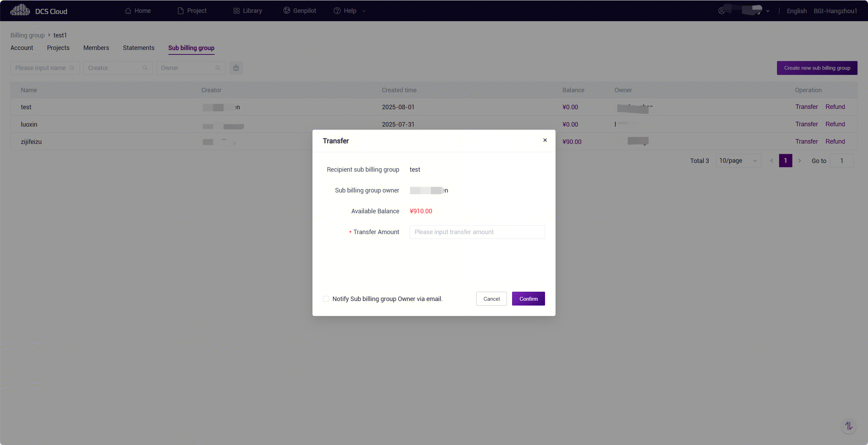This screenshot has width=868, height=445.
Task: Click the user profile avatar icon
Action: 721,11
